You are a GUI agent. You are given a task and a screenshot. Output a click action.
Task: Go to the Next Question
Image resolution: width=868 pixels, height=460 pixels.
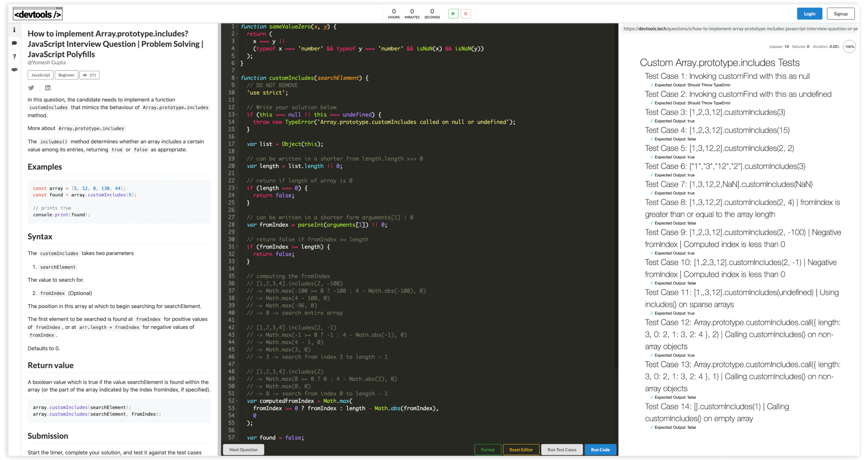click(243, 450)
